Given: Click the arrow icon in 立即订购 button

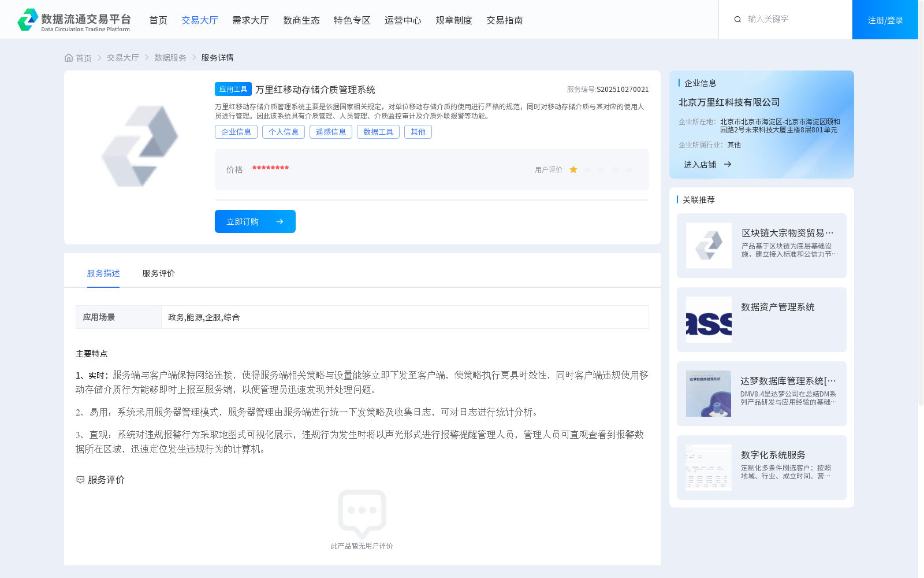Looking at the screenshot, I should coord(280,222).
